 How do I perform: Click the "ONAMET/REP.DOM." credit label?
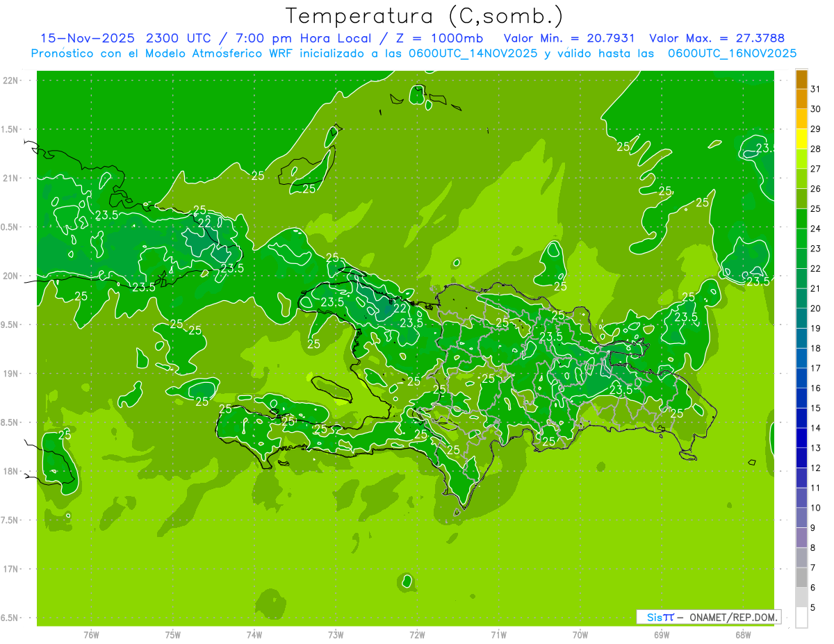[733, 617]
